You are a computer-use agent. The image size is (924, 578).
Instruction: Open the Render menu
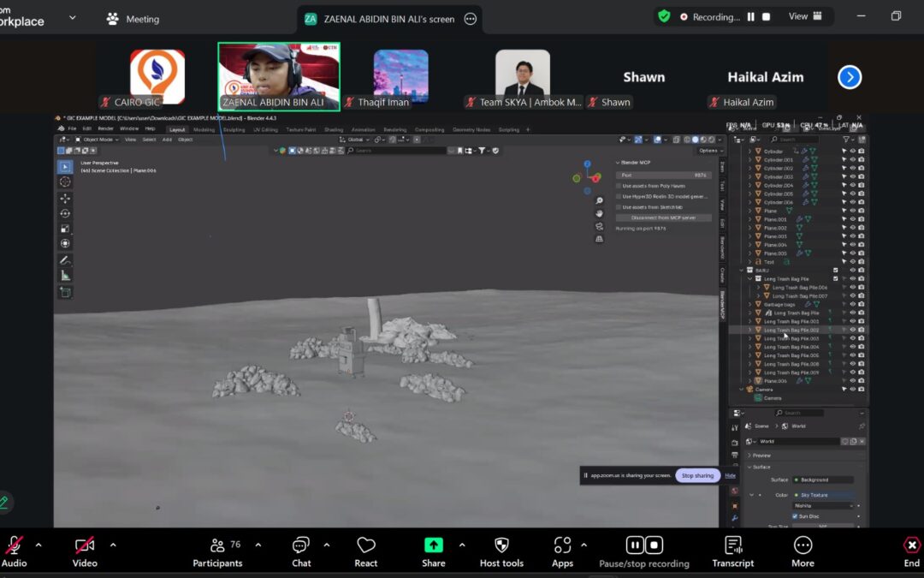[x=105, y=128]
